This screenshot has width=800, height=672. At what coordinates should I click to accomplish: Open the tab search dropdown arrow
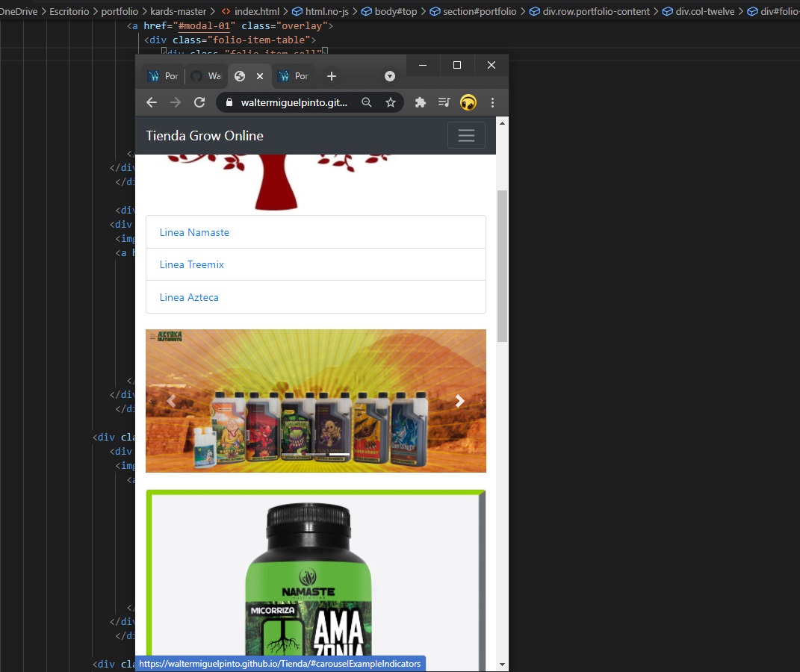(x=389, y=76)
